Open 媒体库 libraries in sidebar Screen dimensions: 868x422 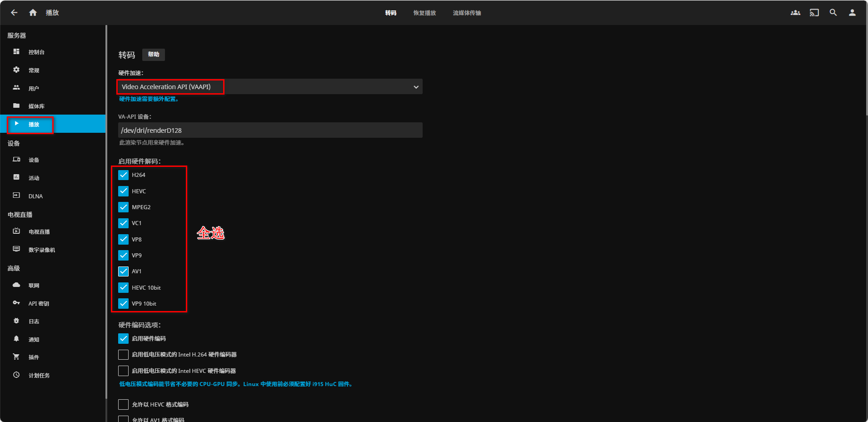pyautogui.click(x=36, y=106)
